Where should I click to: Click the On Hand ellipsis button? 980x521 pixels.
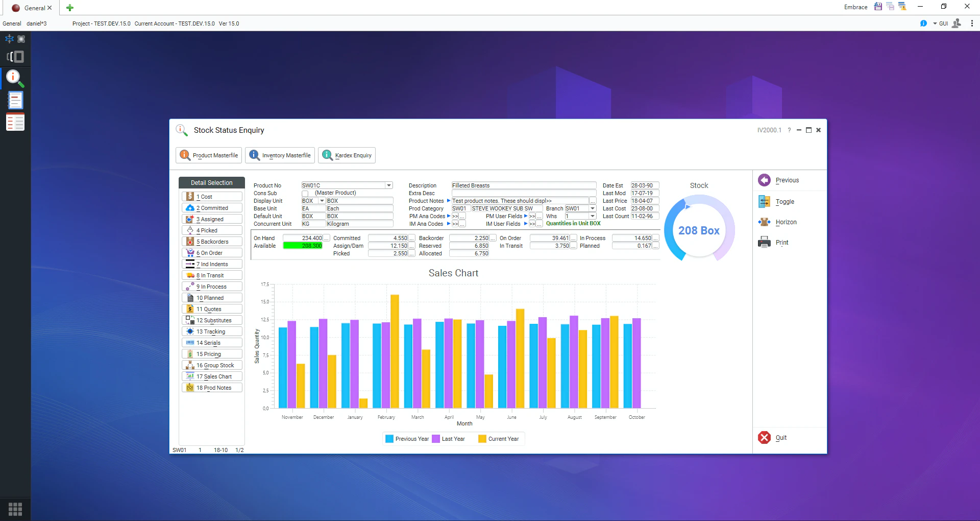(x=327, y=238)
